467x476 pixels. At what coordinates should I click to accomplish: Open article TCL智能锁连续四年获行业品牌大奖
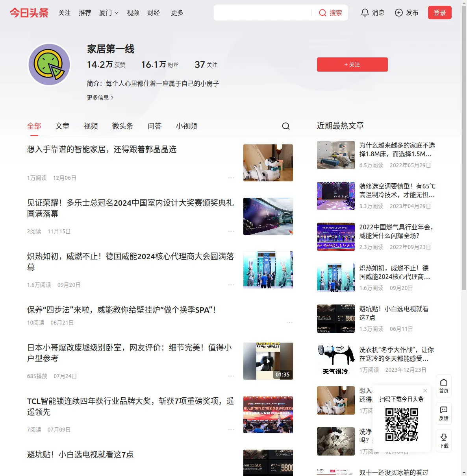click(x=130, y=406)
